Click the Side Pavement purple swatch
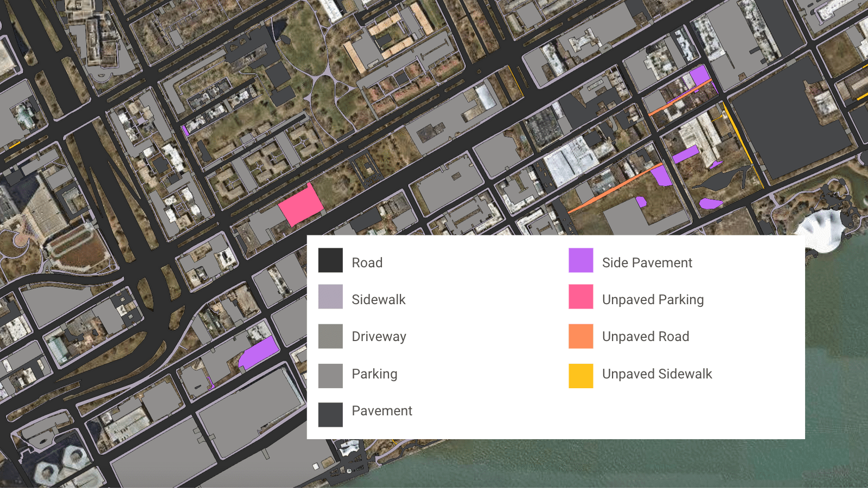 581,260
